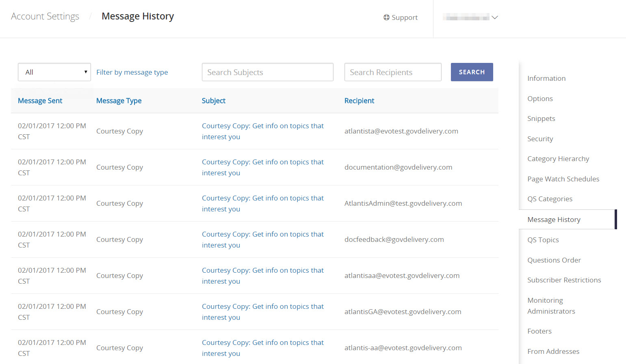Viewport: 626px width, 364px height.
Task: Open the message type filter dropdown
Action: [54, 72]
